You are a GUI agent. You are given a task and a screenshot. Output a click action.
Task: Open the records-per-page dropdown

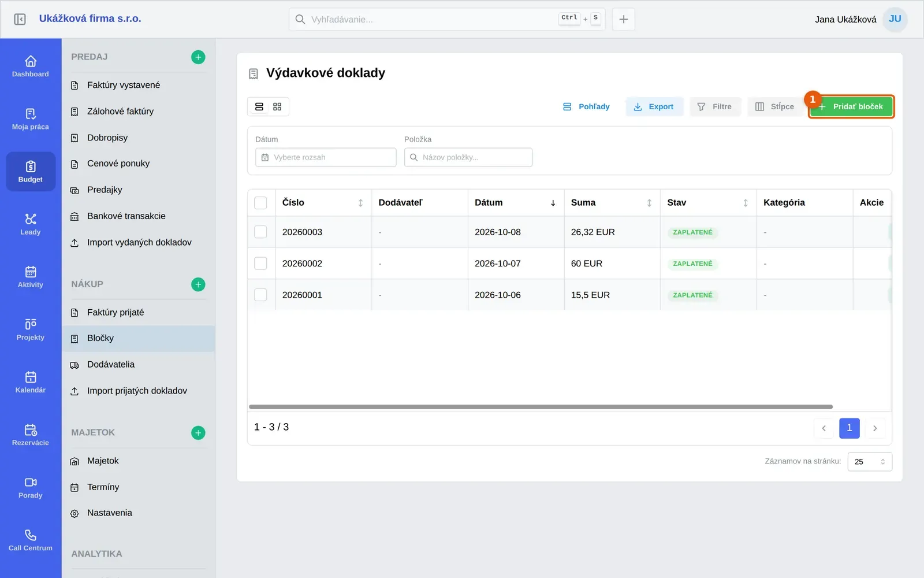870,462
